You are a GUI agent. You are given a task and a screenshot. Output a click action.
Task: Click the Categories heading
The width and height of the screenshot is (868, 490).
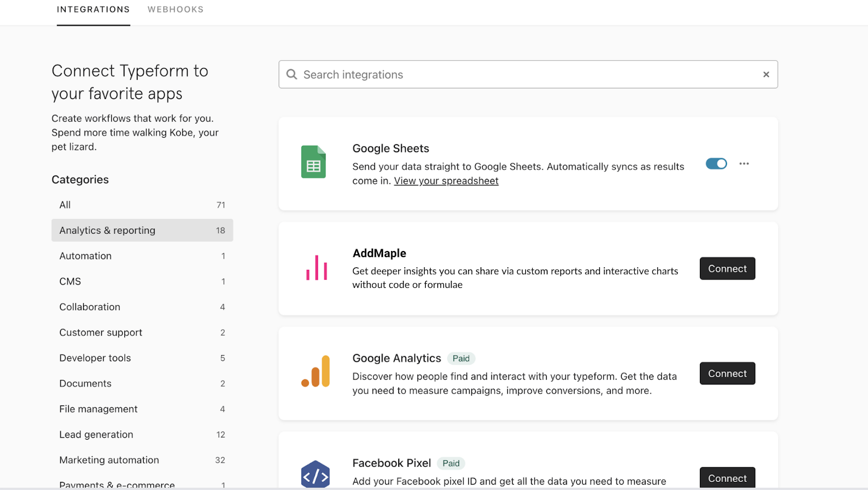click(x=80, y=179)
